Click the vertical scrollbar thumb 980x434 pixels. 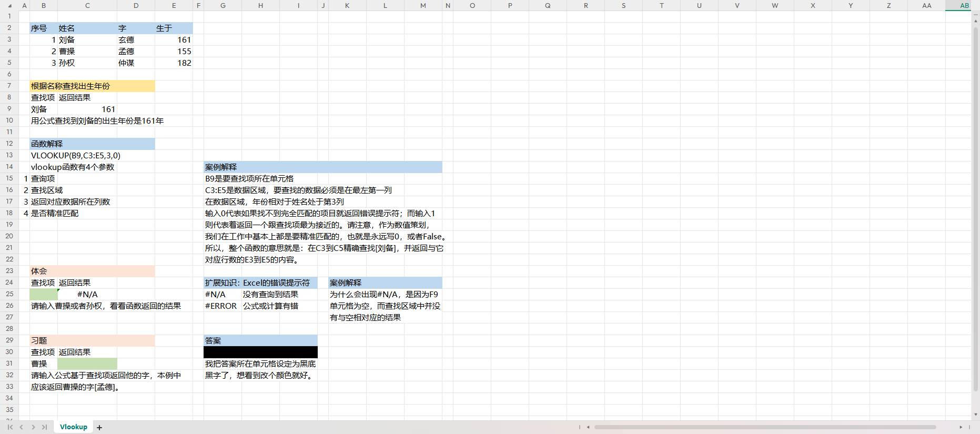[976, 210]
